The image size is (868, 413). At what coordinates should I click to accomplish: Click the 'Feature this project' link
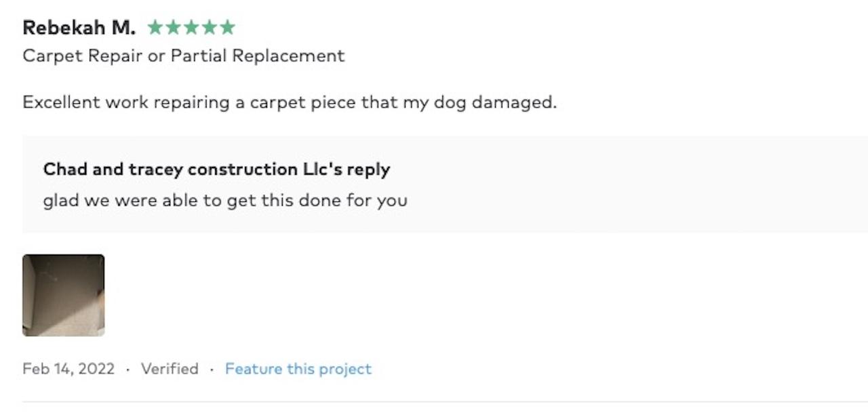(298, 369)
